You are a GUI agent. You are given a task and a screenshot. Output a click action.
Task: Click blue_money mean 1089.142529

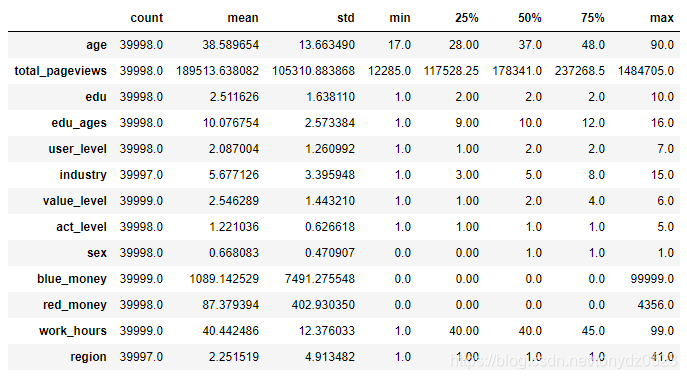[x=224, y=279]
